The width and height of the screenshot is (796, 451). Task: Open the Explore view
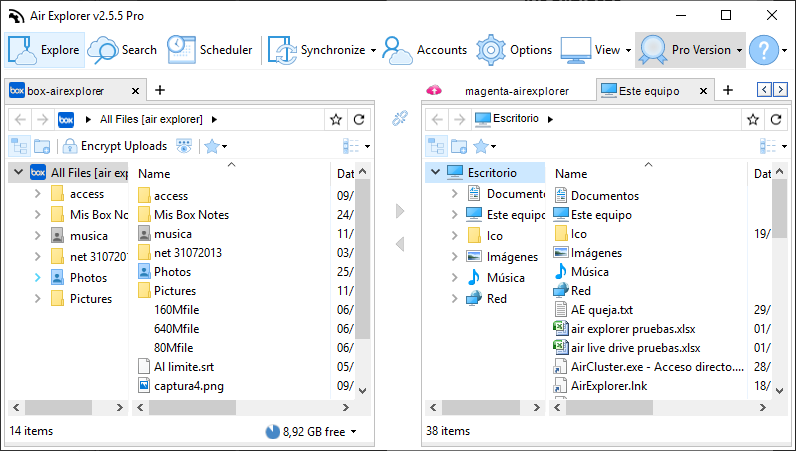click(x=45, y=50)
